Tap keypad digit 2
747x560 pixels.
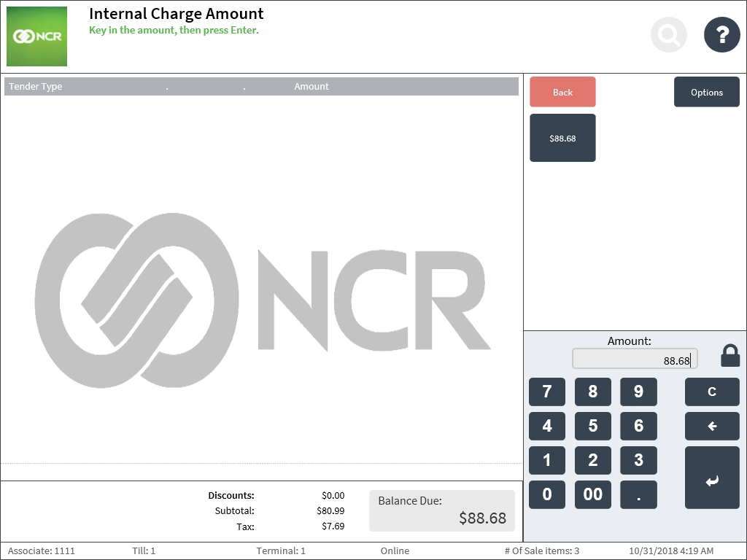pos(592,461)
